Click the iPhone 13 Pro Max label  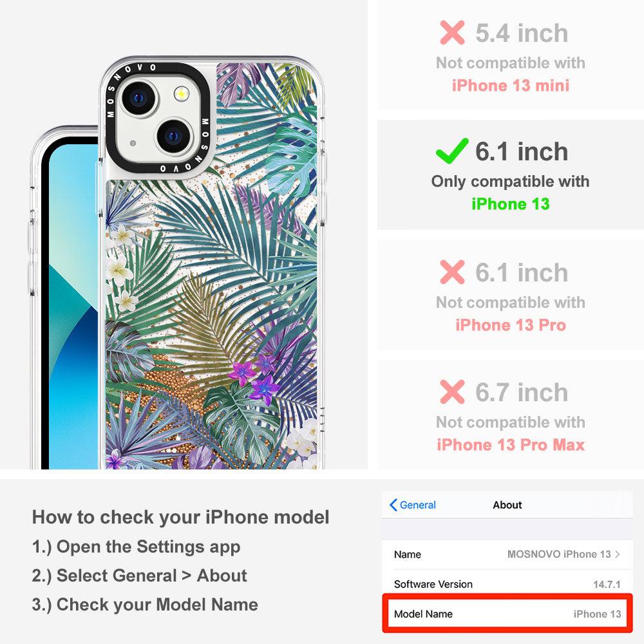(x=511, y=445)
